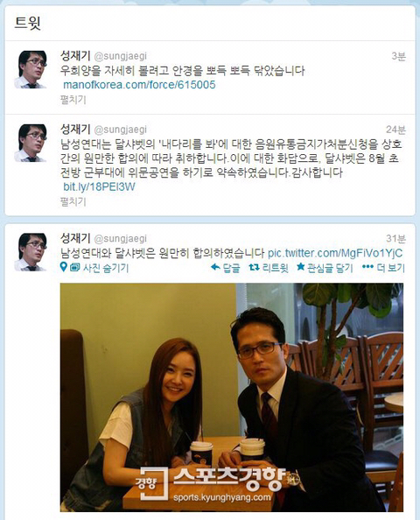The width and height of the screenshot is (420, 520).
Task: Enlarge the attached cafe photo
Action: click(232, 397)
